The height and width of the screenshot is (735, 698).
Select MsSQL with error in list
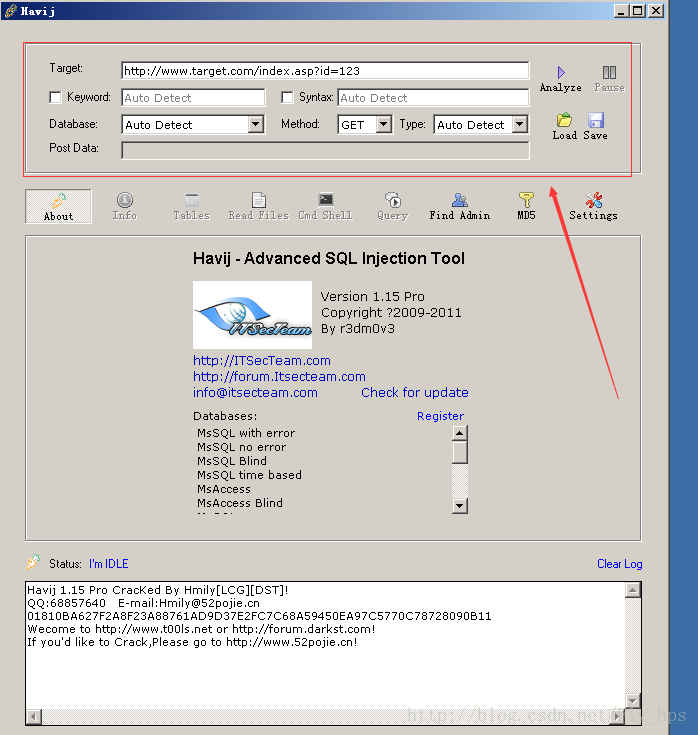(x=246, y=433)
